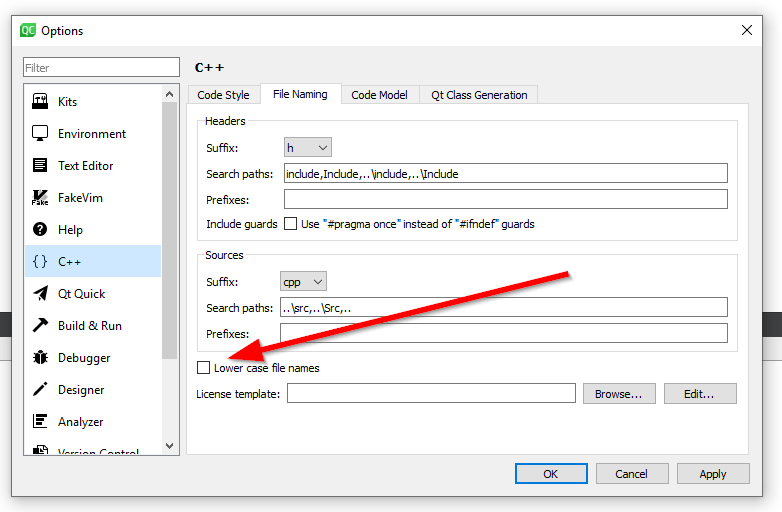Switch to the Code Style tab

pos(223,95)
